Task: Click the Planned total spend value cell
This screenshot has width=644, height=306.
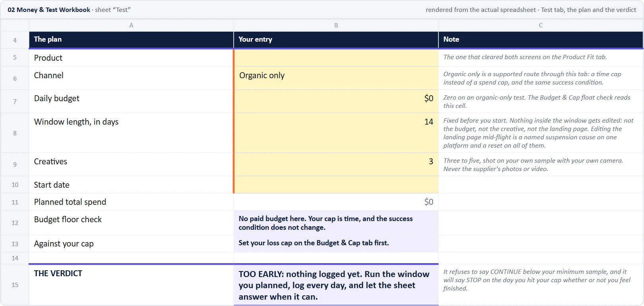Action: click(336, 202)
